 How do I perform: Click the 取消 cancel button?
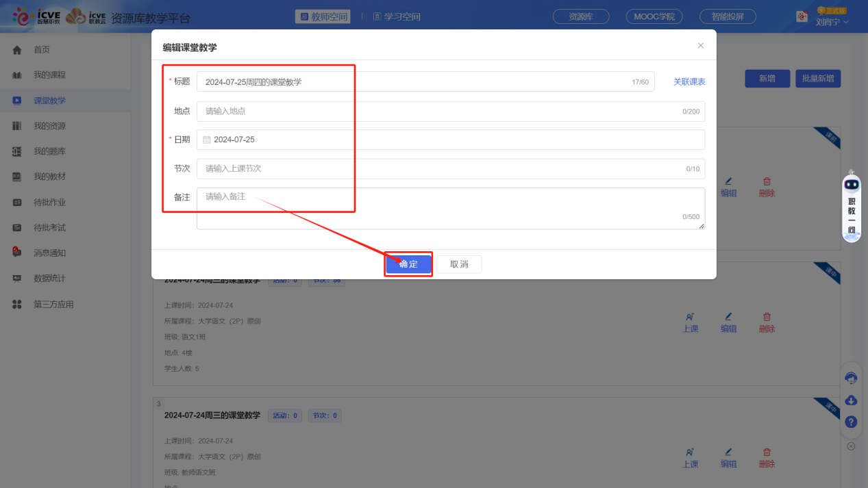pyautogui.click(x=459, y=264)
